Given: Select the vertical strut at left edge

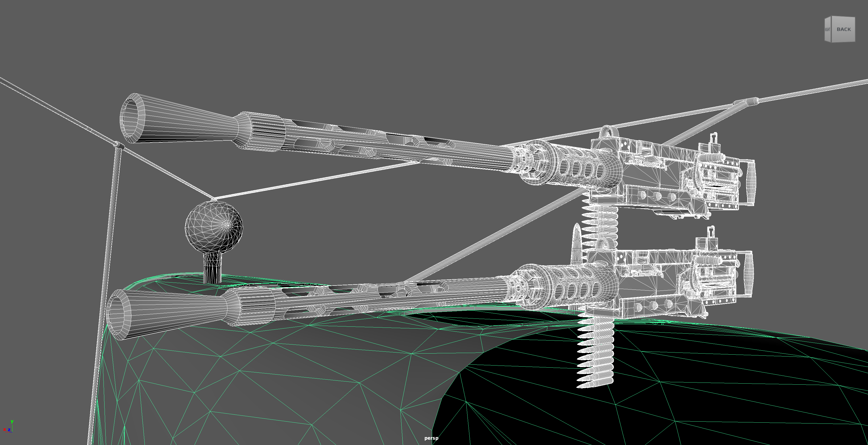Looking at the screenshot, I should (x=105, y=293).
